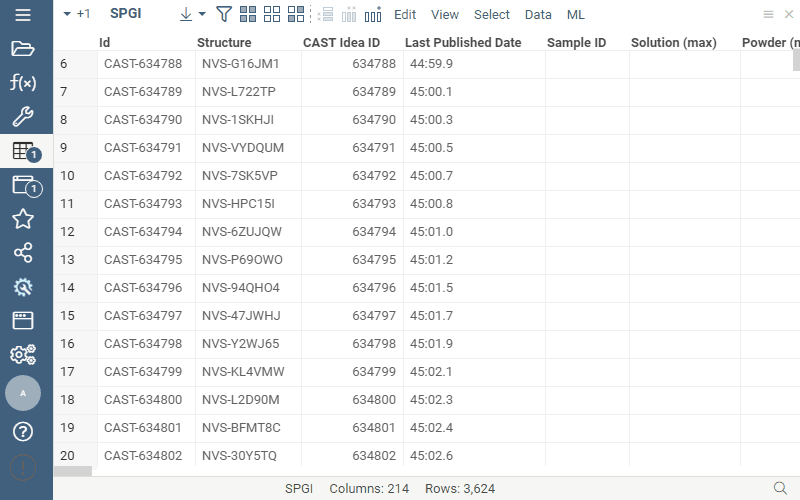Viewport: 800px width, 500px height.
Task: Click the share nodes icon in sidebar
Action: [x=23, y=253]
